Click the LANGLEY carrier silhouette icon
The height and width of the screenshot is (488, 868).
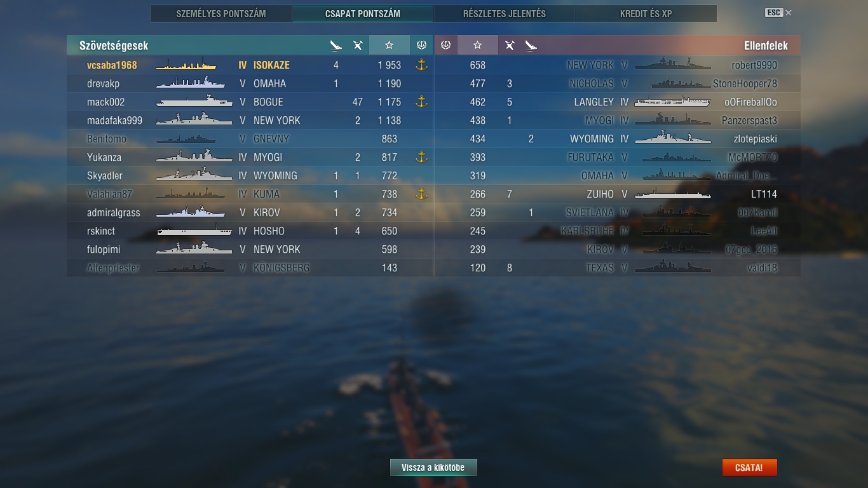coord(672,102)
